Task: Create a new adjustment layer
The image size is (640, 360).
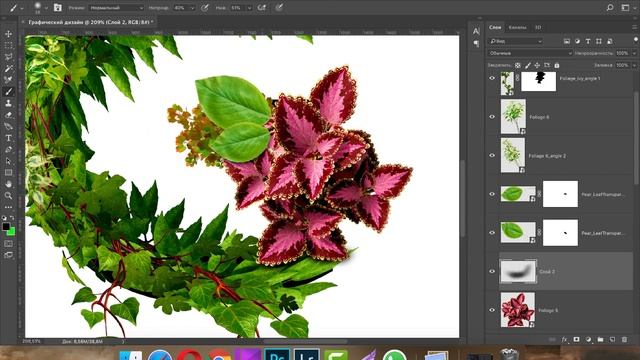Action: pyautogui.click(x=588, y=339)
